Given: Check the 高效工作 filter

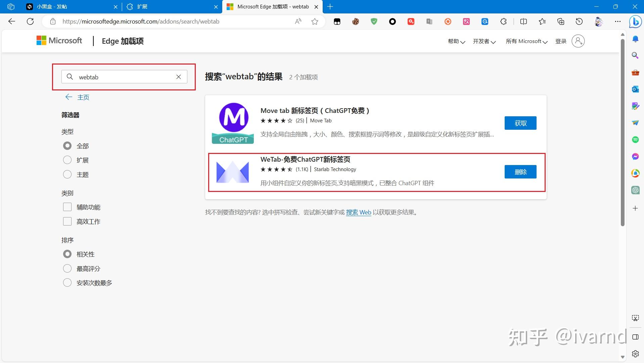Looking at the screenshot, I should point(67,221).
